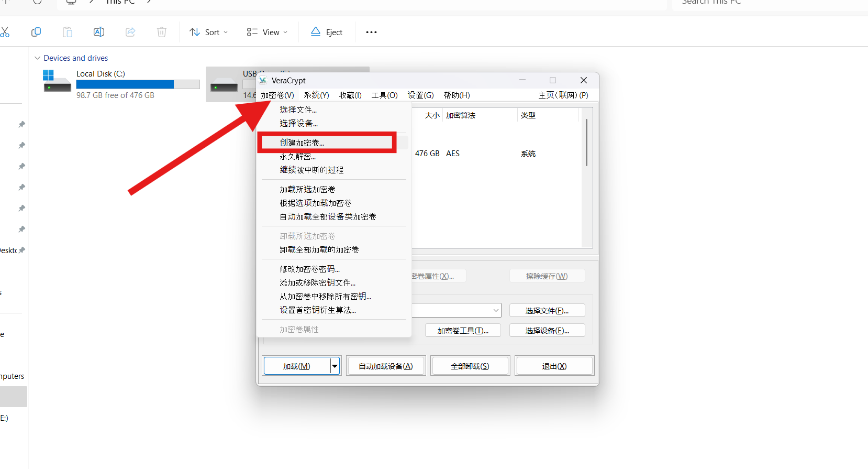Click the 系统 type cell in volume list
This screenshot has width=868, height=469.
(528, 154)
